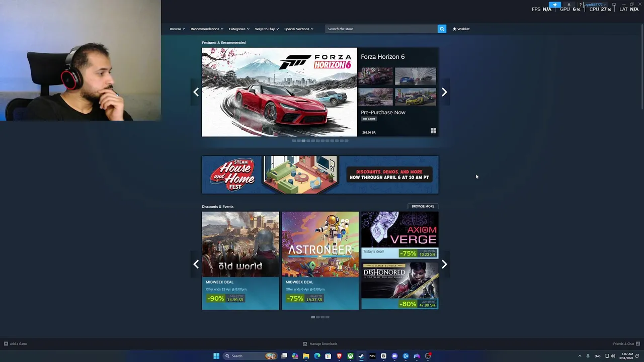This screenshot has width=644, height=362.
Task: Open the account name dropdown at top right
Action: tap(595, 5)
